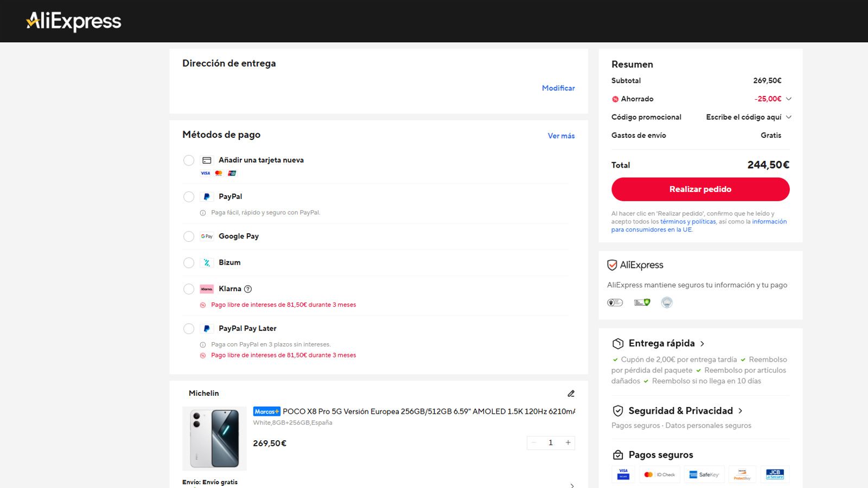Viewport: 868px width, 488px height.
Task: Expand the Ahorrado savings details chevron
Action: [x=789, y=99]
